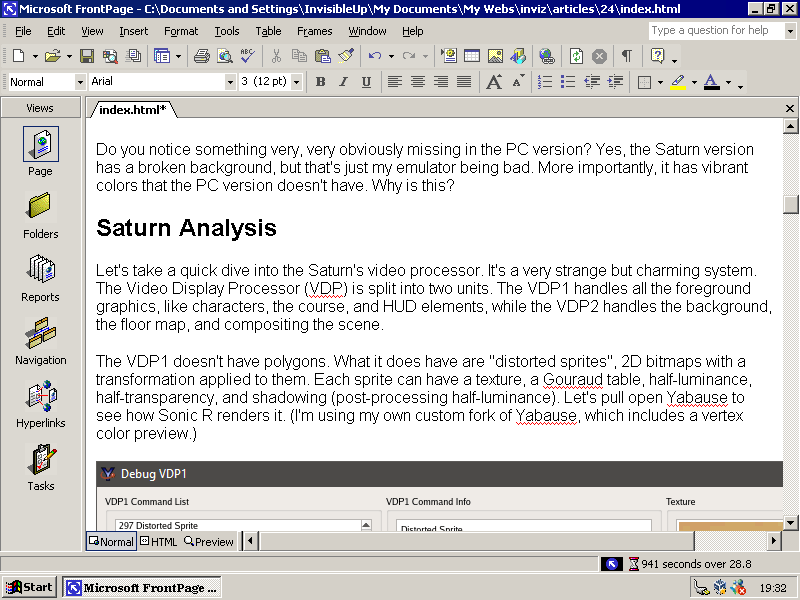Open the Frames menu

(315, 31)
